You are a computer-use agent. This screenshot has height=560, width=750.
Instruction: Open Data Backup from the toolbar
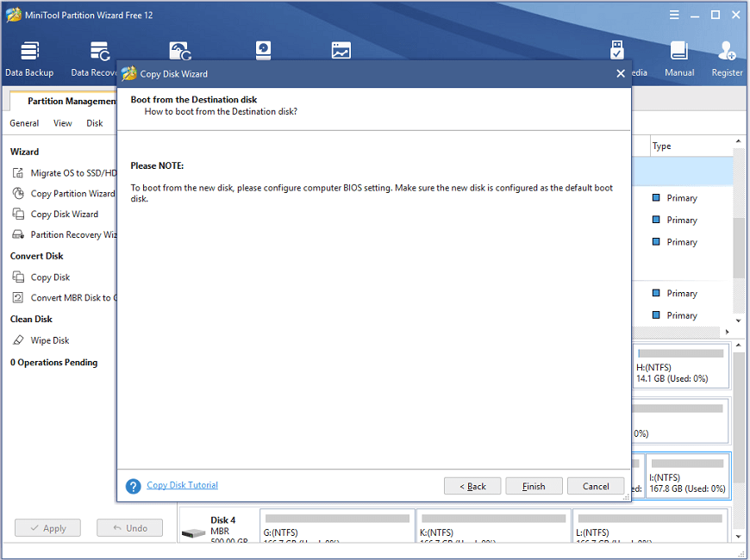pos(29,59)
